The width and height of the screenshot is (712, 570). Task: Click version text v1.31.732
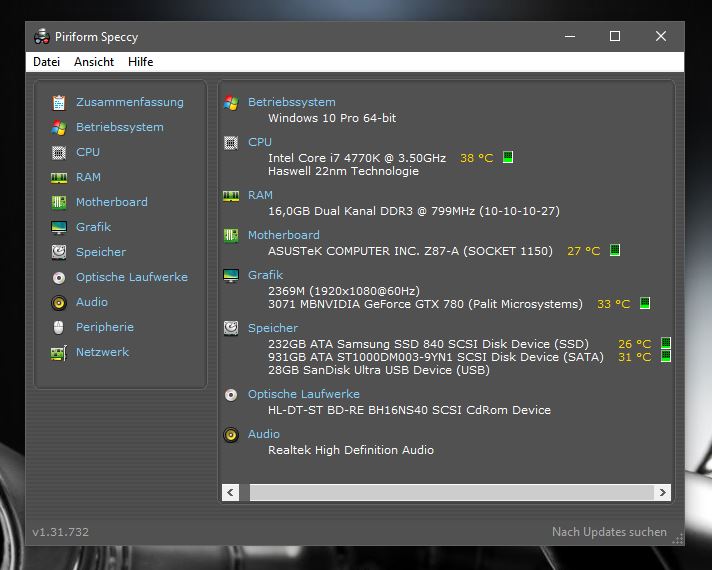click(x=60, y=532)
